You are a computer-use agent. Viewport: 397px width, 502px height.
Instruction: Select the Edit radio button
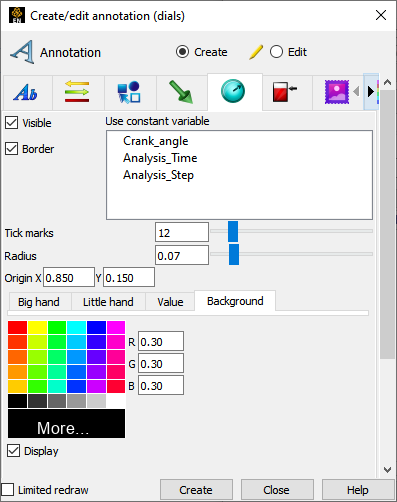coord(276,52)
